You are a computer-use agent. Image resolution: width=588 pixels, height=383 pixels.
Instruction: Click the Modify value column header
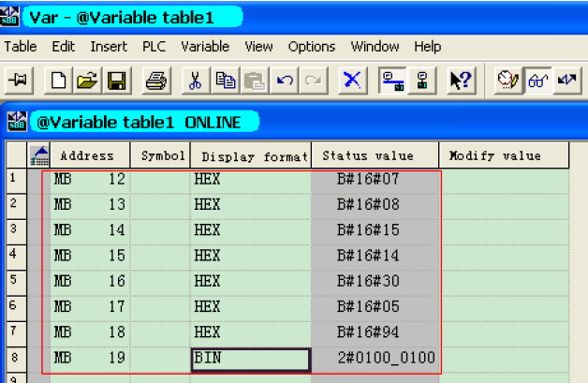(x=504, y=155)
